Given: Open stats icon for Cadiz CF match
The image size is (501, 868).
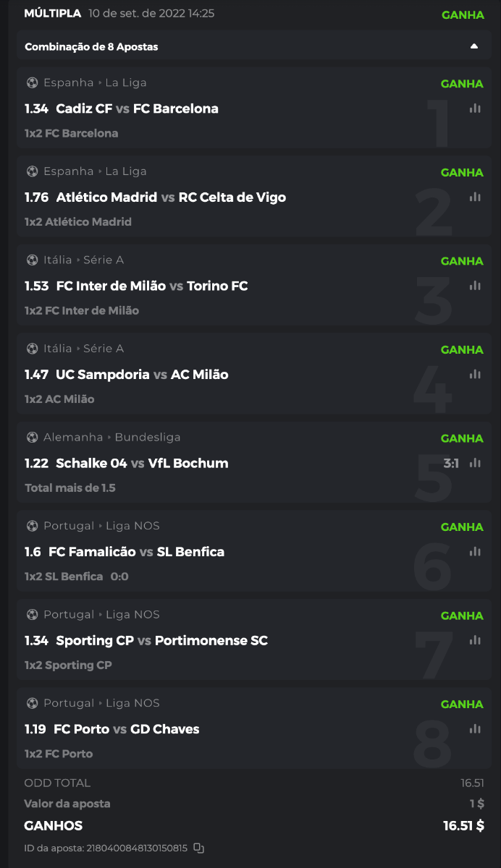Looking at the screenshot, I should point(475,109).
